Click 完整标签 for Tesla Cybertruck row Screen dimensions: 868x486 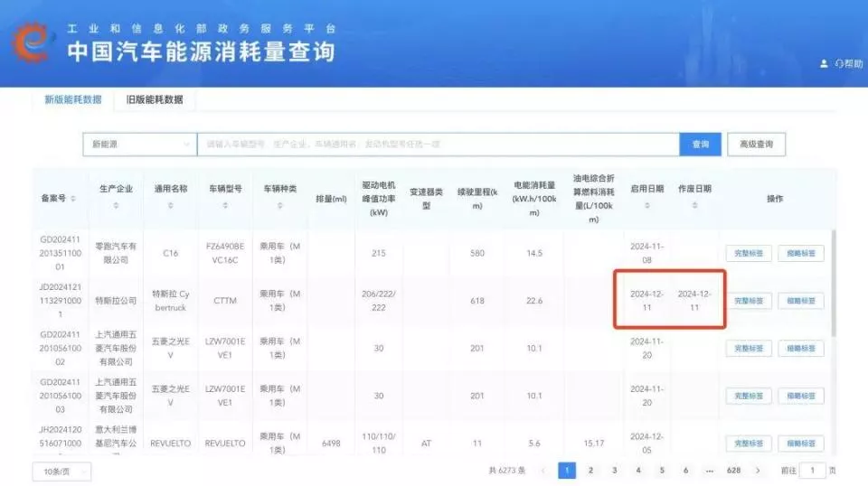[x=749, y=301]
